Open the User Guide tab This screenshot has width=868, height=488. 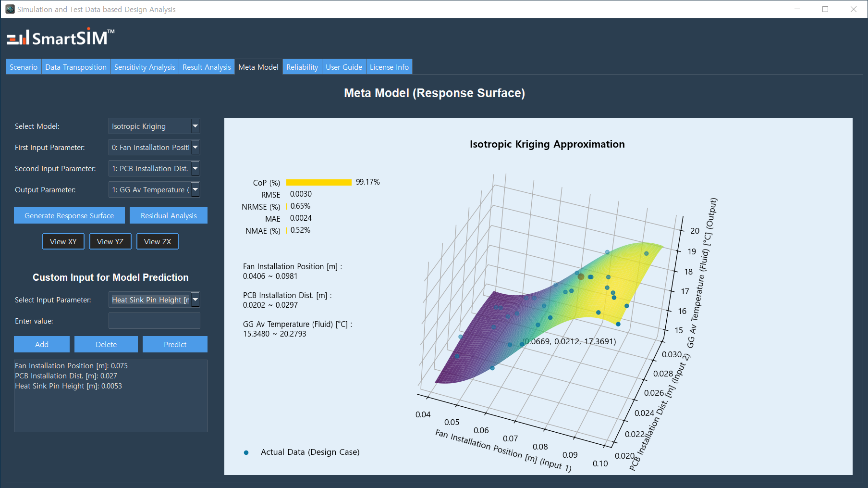(343, 67)
